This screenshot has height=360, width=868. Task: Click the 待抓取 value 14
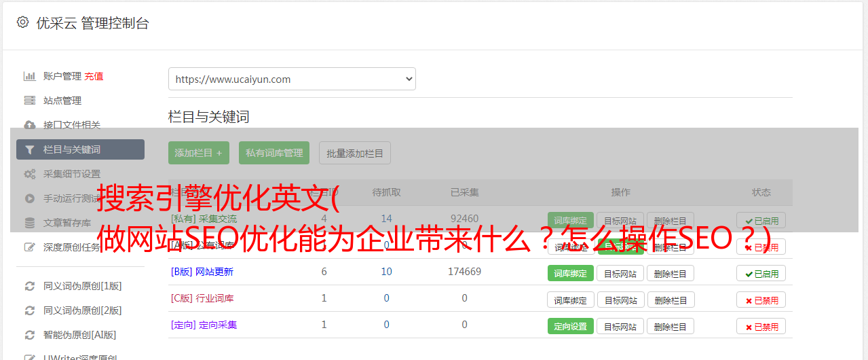(x=387, y=219)
